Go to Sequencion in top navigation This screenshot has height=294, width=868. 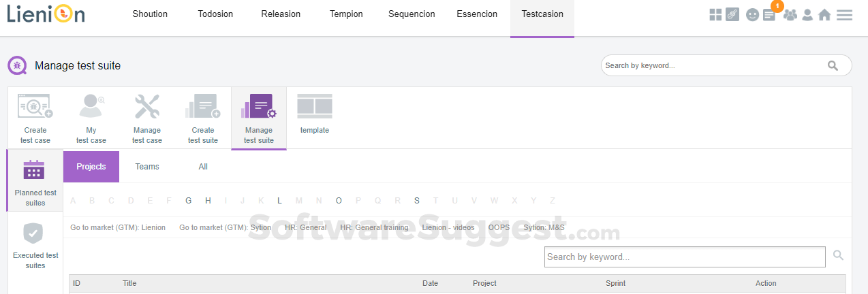[412, 14]
